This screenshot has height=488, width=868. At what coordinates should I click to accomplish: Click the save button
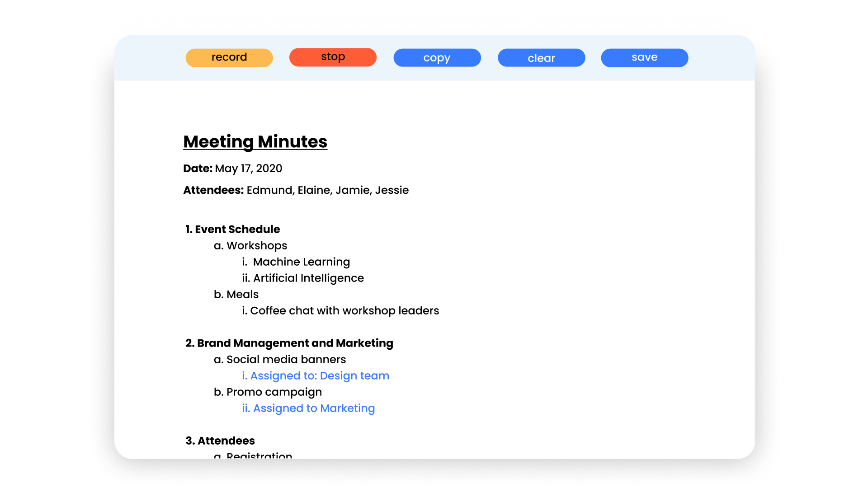point(644,58)
